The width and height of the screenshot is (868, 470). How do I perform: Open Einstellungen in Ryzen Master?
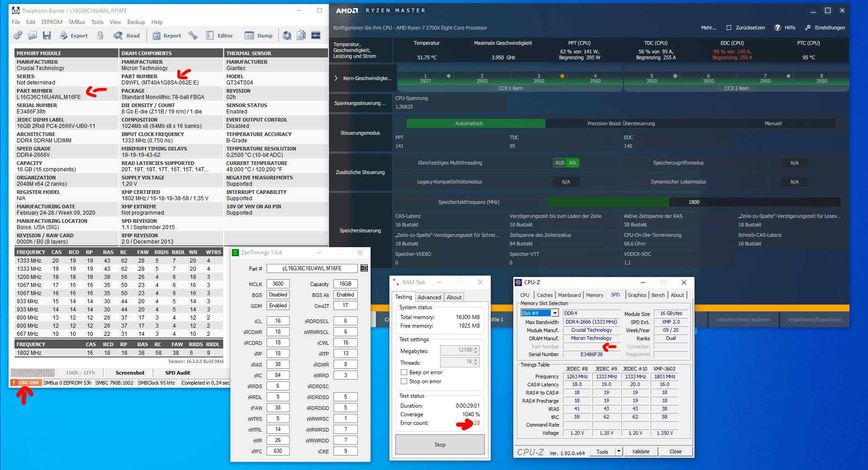825,28
